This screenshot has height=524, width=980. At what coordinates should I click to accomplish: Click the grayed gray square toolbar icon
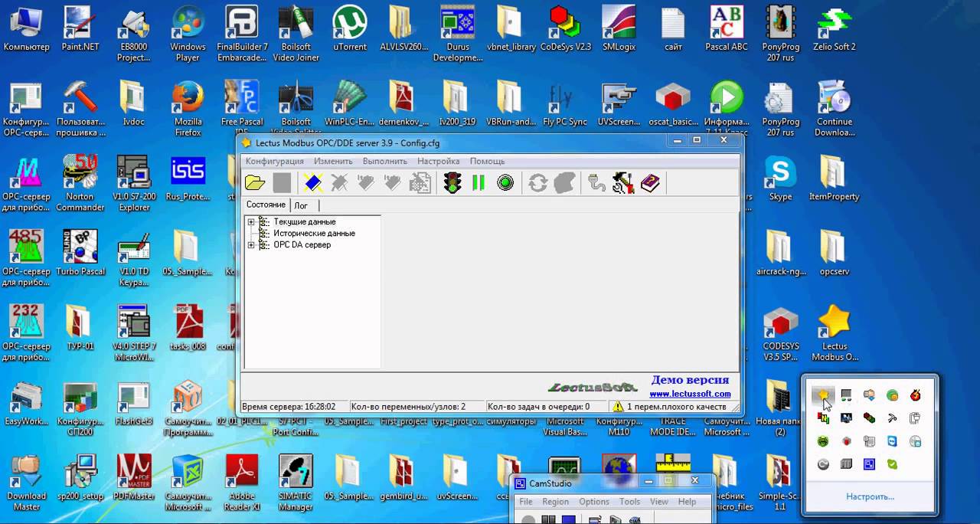(x=282, y=183)
